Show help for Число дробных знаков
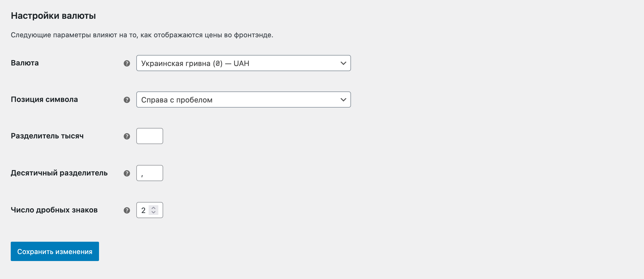Viewport: 644px width, 279px height. [127, 210]
